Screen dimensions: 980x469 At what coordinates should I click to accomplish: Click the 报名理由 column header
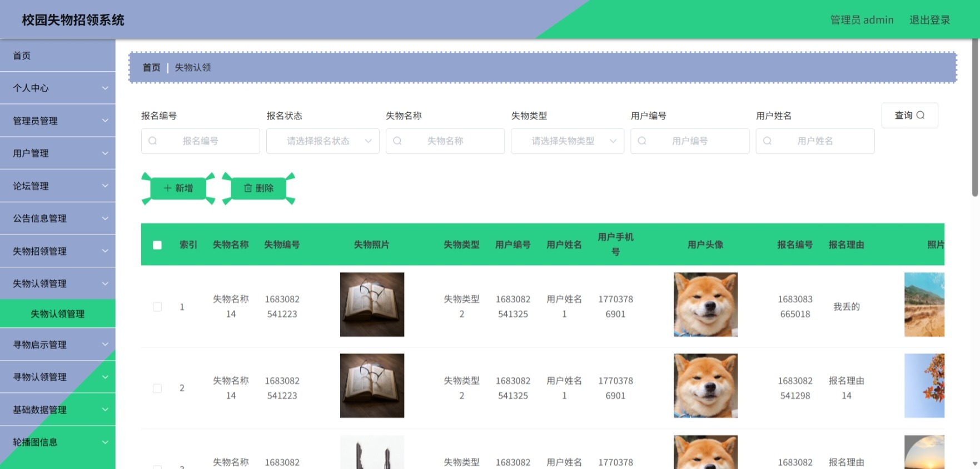click(846, 245)
